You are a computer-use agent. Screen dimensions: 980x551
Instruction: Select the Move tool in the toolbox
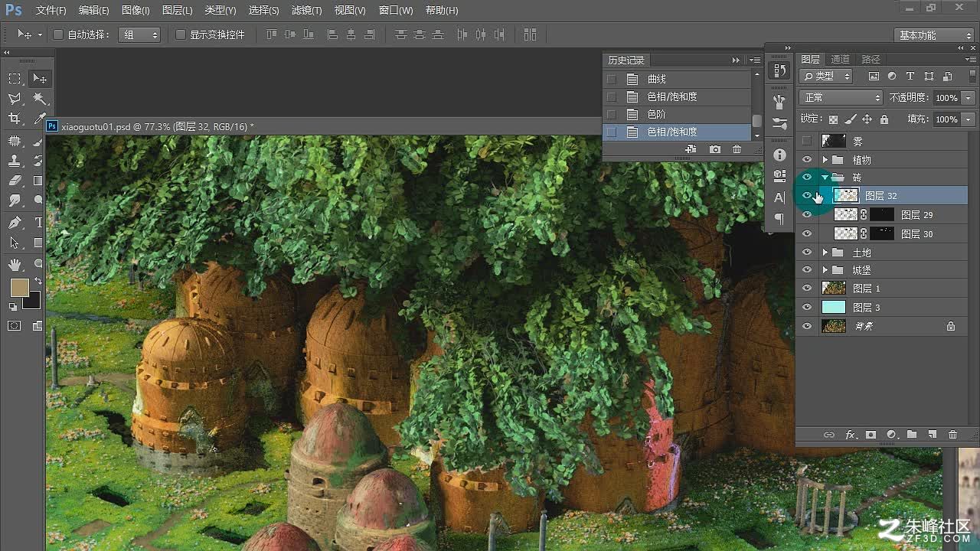coord(39,78)
